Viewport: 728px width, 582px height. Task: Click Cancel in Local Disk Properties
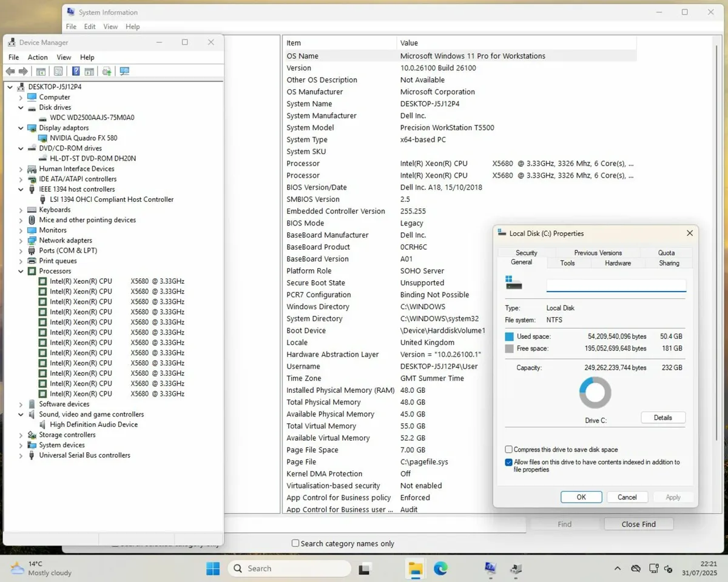(627, 497)
